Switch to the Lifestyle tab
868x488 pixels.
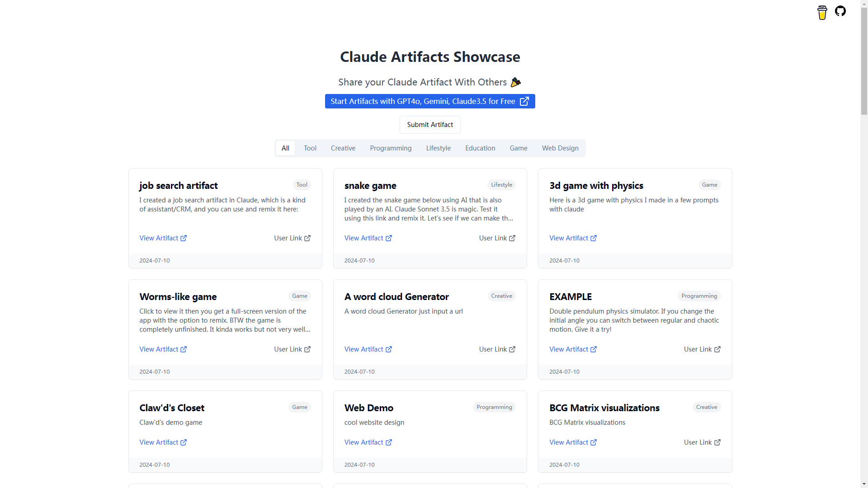(439, 148)
